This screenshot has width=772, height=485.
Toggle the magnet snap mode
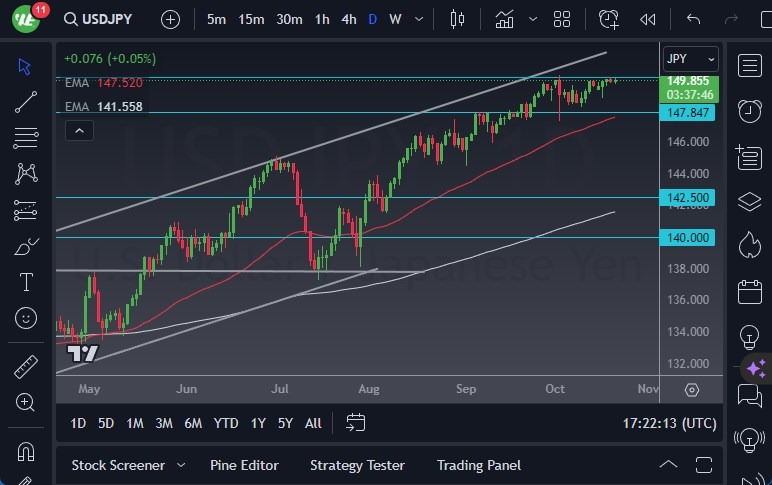coord(26,450)
